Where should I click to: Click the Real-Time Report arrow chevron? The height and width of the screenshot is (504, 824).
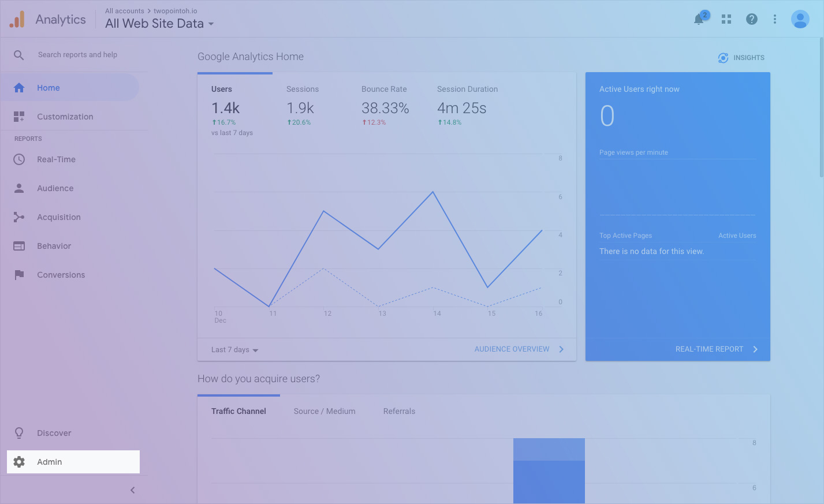tap(755, 349)
